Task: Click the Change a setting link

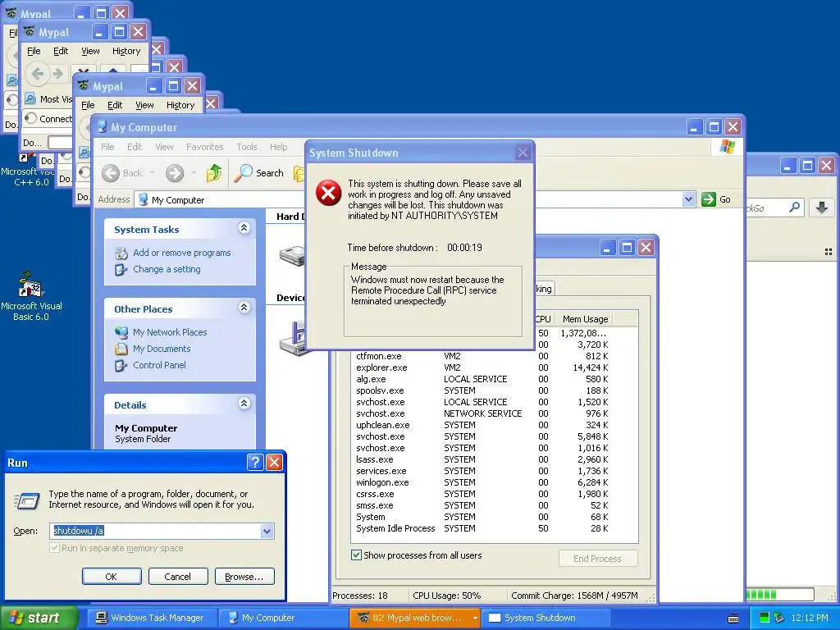Action: click(167, 269)
